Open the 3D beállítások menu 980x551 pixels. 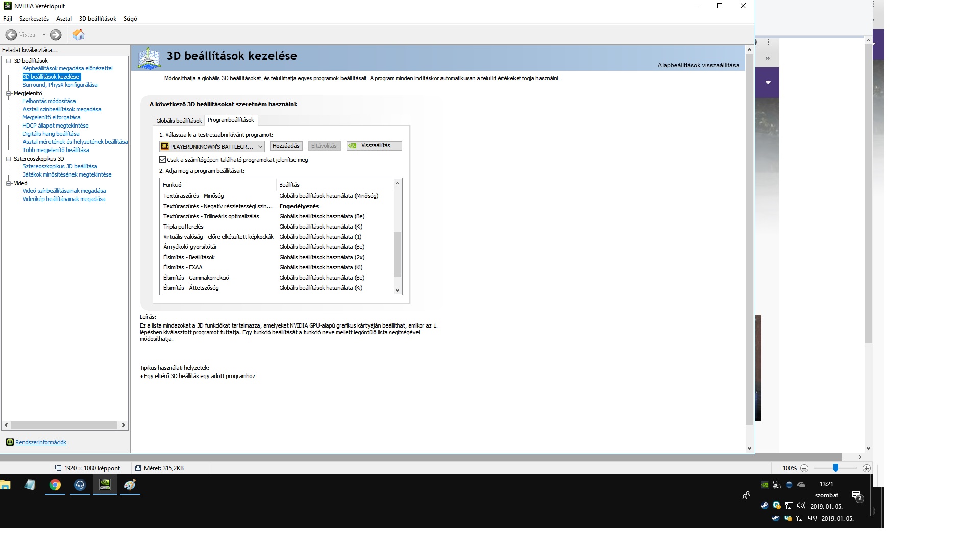[97, 19]
